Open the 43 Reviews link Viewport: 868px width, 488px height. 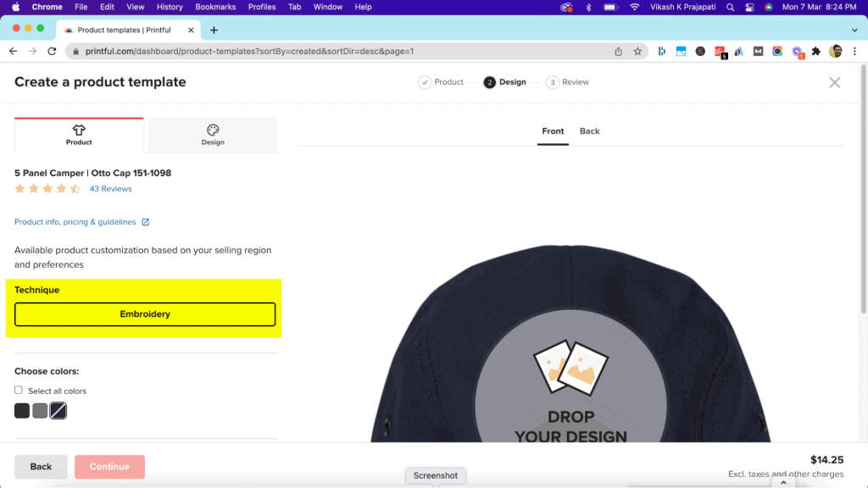point(110,188)
